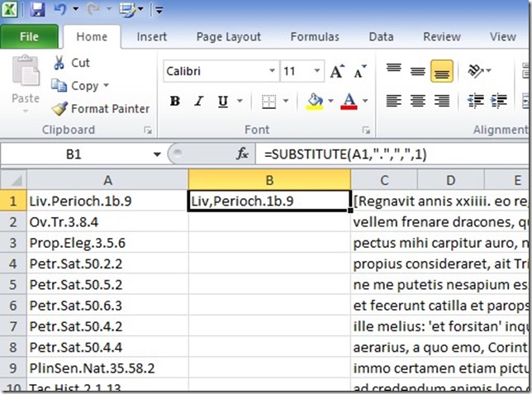Click the Paste clipboard icon
The width and height of the screenshot is (532, 394).
click(x=25, y=74)
